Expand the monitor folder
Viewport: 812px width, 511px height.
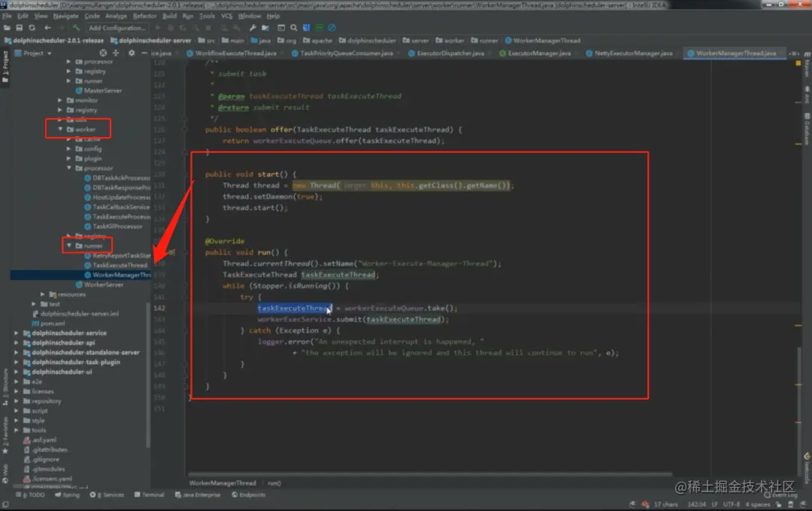click(x=61, y=100)
